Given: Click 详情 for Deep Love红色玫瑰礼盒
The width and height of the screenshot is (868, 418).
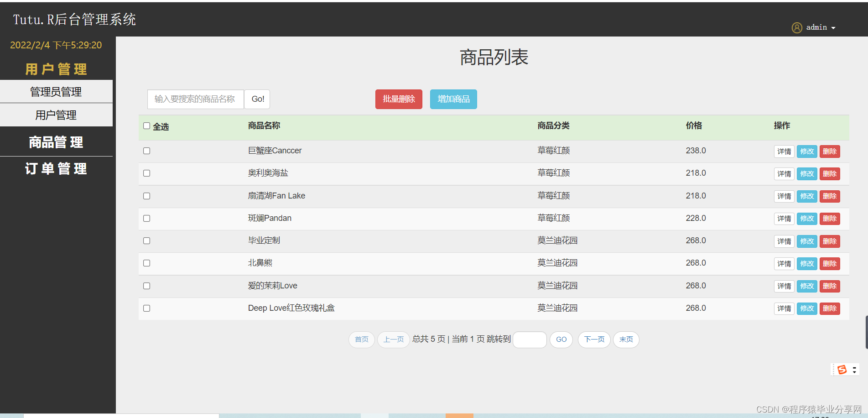Looking at the screenshot, I should (784, 308).
